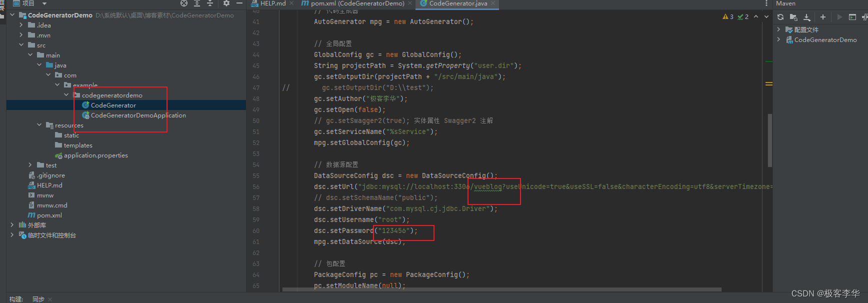Click line number 47 in gutter

click(x=256, y=87)
